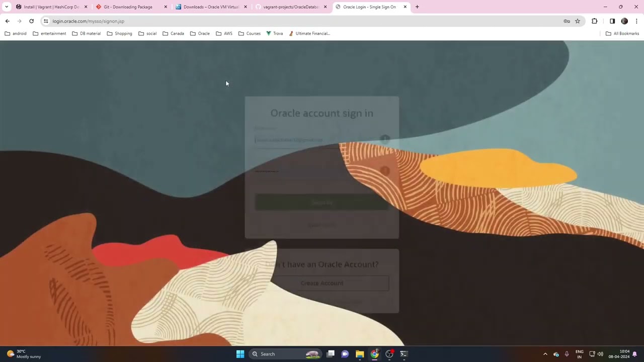Screen dimensions: 644x362
Task: Open the notification bell in the taskbar
Action: point(635,354)
